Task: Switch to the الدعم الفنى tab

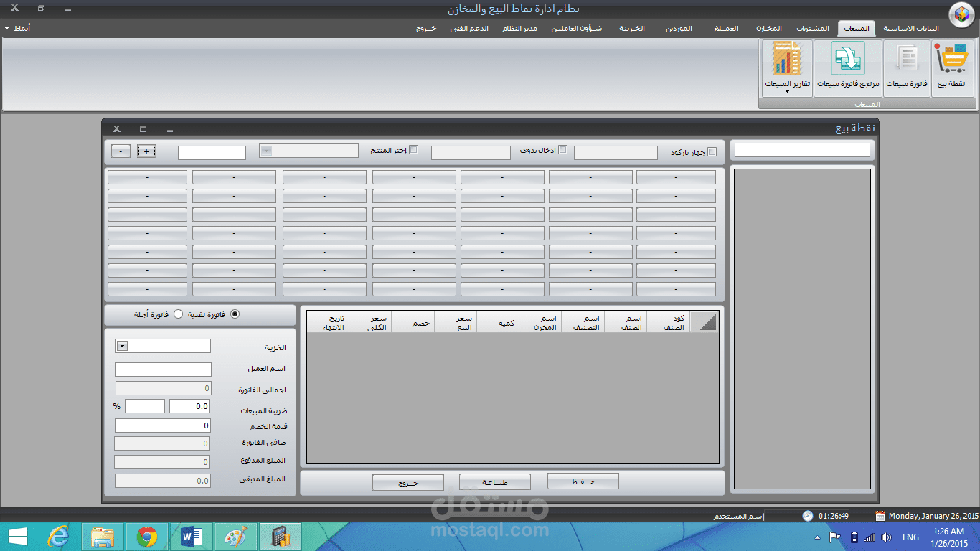Action: click(x=469, y=29)
